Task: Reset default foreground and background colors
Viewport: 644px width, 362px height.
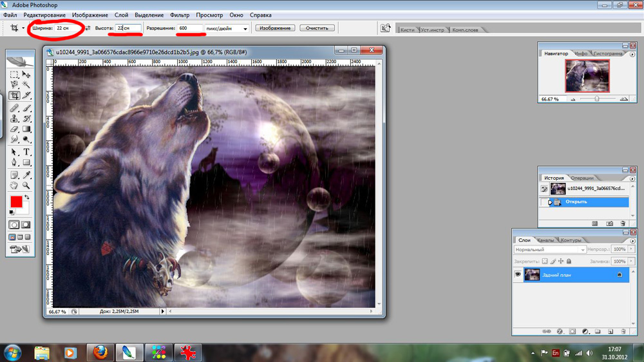Action: click(12, 213)
